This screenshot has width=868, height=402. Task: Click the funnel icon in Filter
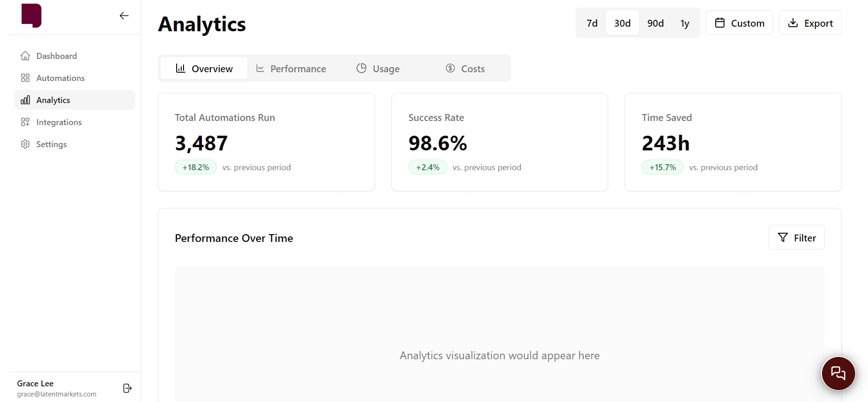point(783,237)
